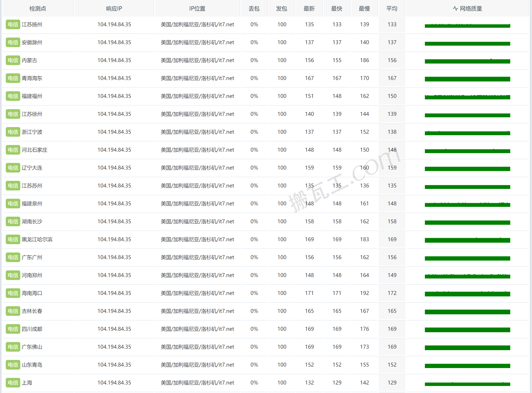The image size is (532, 393).
Task: Click the 电信 badge for 福建福州
Action: (13, 96)
